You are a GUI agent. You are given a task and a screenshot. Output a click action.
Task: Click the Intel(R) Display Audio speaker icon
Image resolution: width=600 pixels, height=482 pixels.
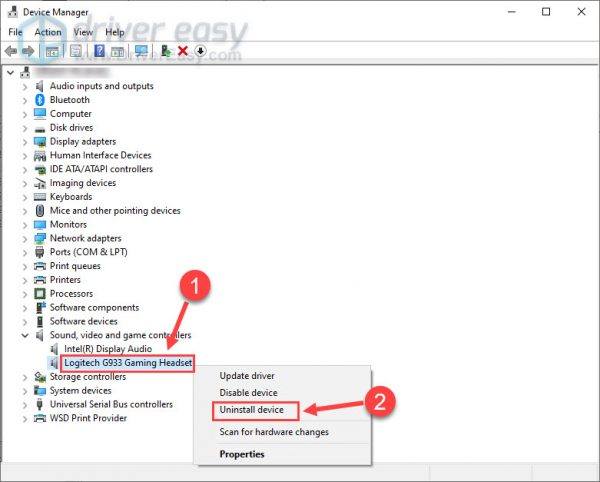[x=54, y=349]
